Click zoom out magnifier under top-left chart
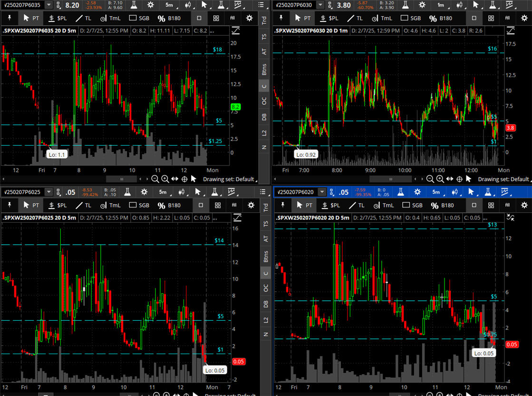The width and height of the screenshot is (532, 396). coord(155,179)
